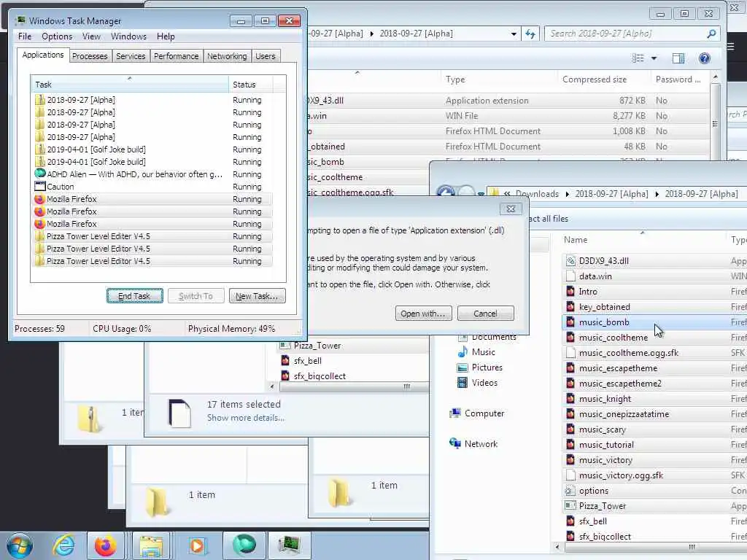Expand the breadcrumb arrow after Downloads
Viewport: 747px width, 560px height.
pyautogui.click(x=567, y=194)
